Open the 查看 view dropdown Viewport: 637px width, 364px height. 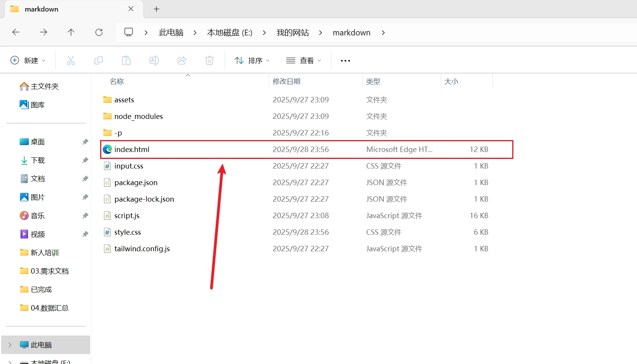[x=304, y=60]
